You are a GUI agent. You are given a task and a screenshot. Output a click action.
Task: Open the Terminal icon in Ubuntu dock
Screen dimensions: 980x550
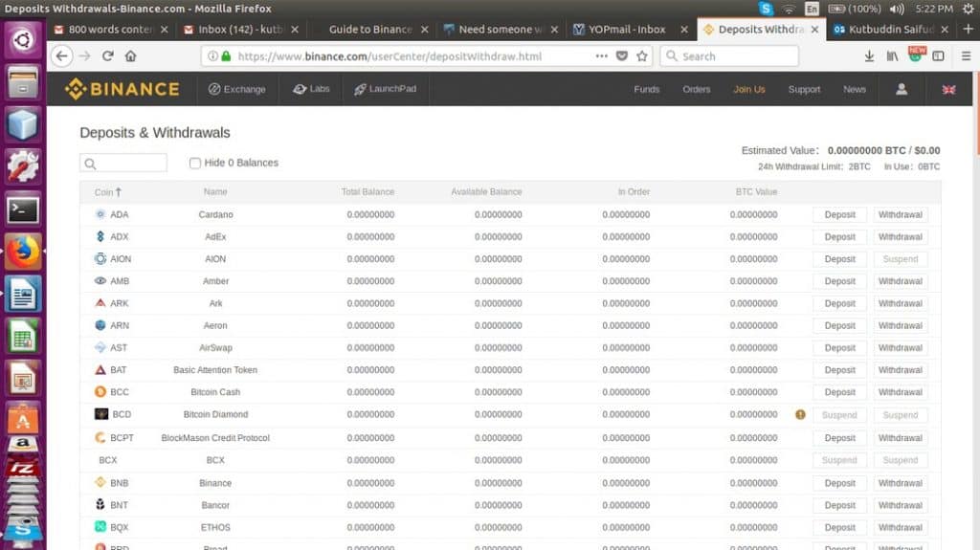pyautogui.click(x=23, y=210)
